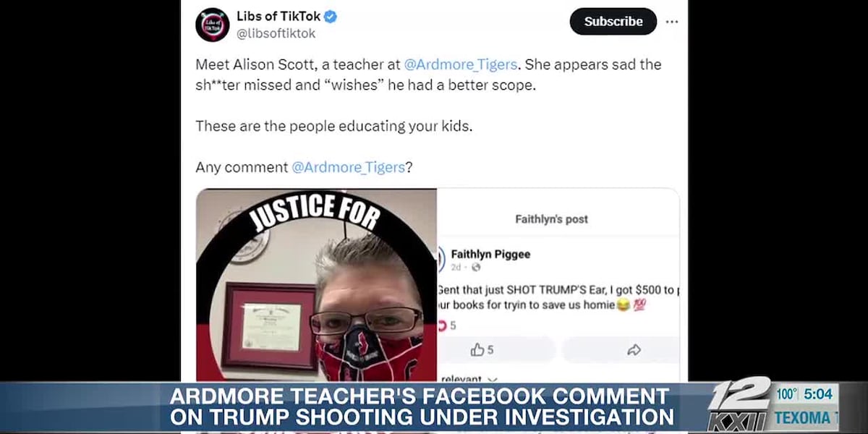Screen dimensions: 868x434
Task: Click the Libs of TikTok profile avatar
Action: pos(213,25)
